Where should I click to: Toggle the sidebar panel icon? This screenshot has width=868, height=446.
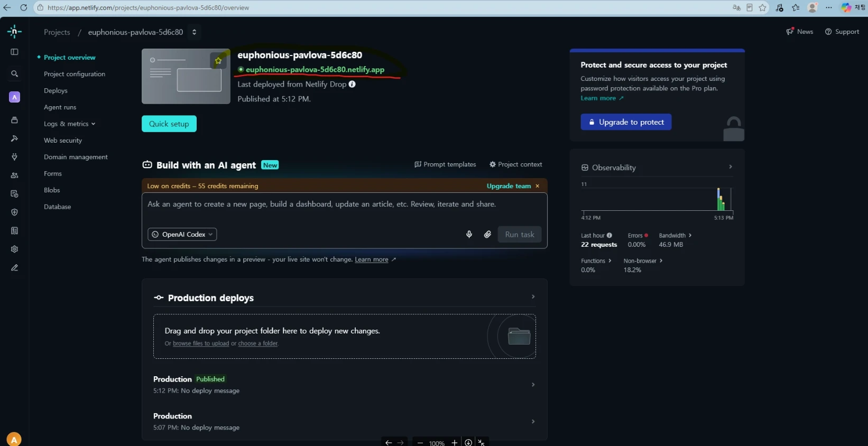pos(14,52)
